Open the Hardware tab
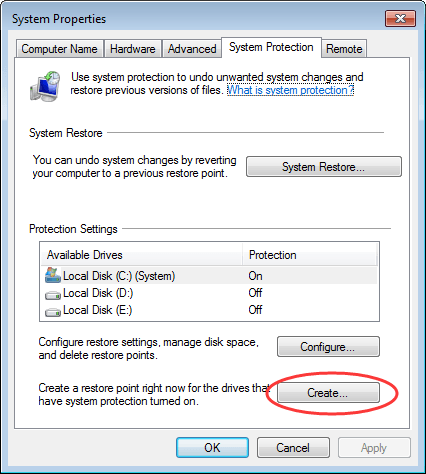The width and height of the screenshot is (426, 474). point(133,49)
